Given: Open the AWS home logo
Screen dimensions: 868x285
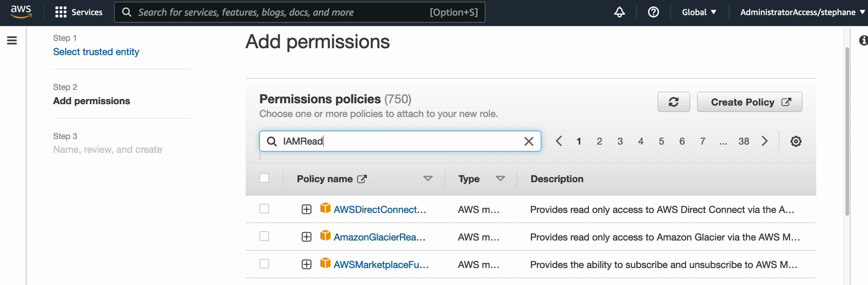Looking at the screenshot, I should [x=21, y=12].
